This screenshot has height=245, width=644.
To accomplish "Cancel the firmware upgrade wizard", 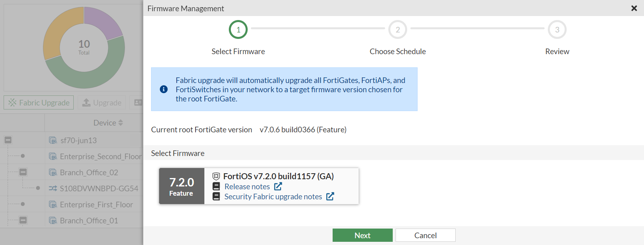I will [425, 235].
